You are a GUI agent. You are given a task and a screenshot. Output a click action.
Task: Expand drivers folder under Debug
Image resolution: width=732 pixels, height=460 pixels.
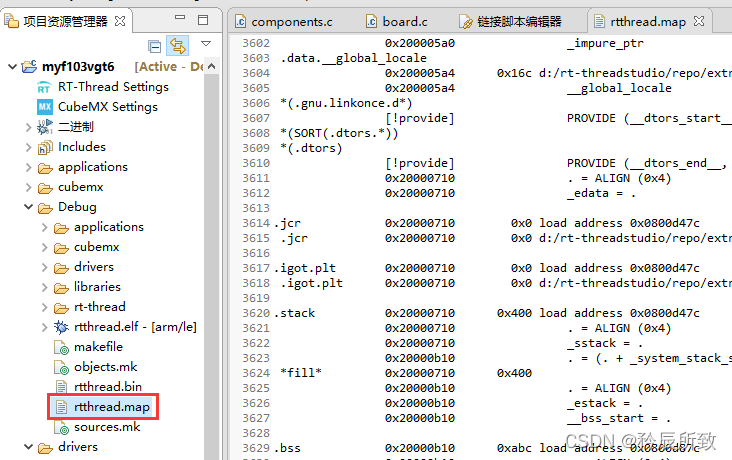pos(44,267)
